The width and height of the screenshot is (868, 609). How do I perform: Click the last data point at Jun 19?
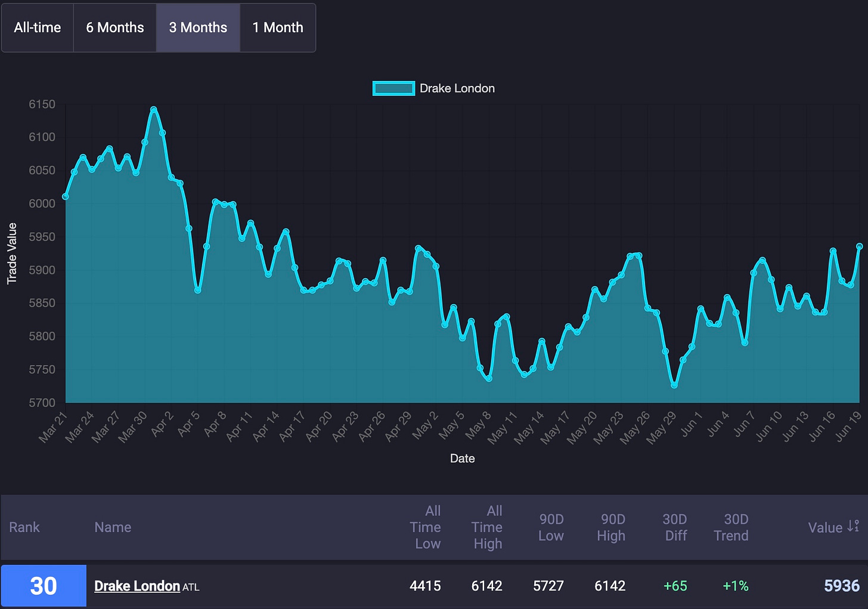[860, 246]
